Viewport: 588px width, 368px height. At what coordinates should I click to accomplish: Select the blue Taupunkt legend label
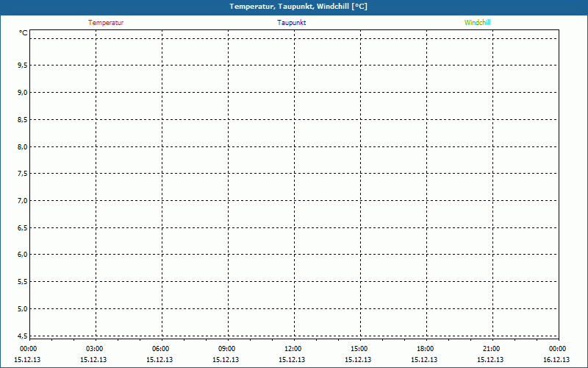pos(292,23)
